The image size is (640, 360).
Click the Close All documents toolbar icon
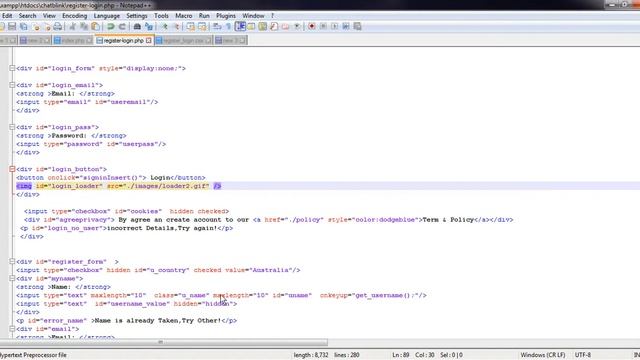click(47, 27)
